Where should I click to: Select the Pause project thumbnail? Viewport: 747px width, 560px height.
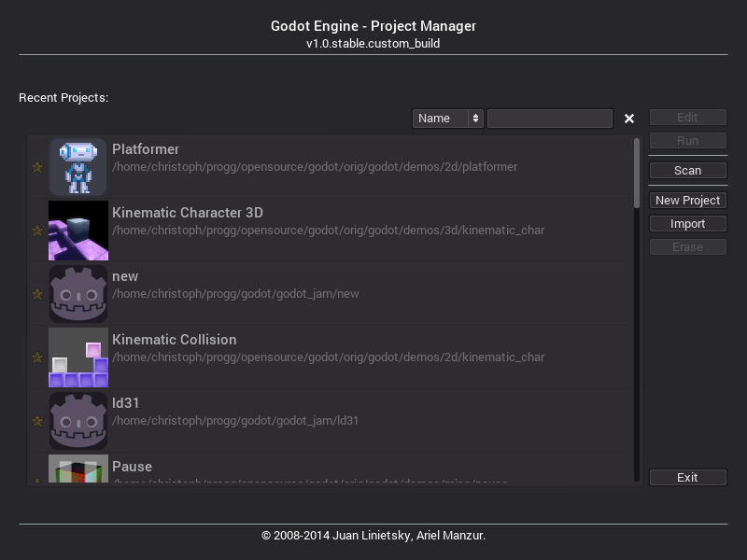pyautogui.click(x=78, y=469)
